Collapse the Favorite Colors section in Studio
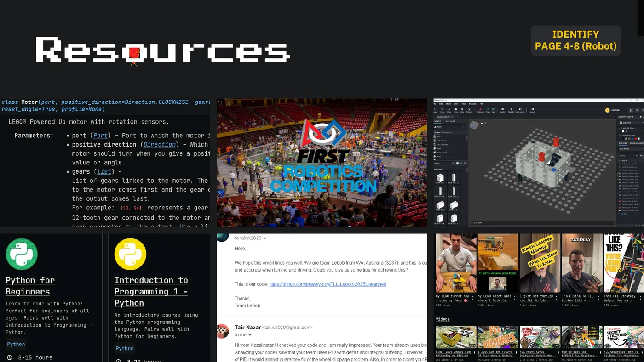 coord(620,128)
